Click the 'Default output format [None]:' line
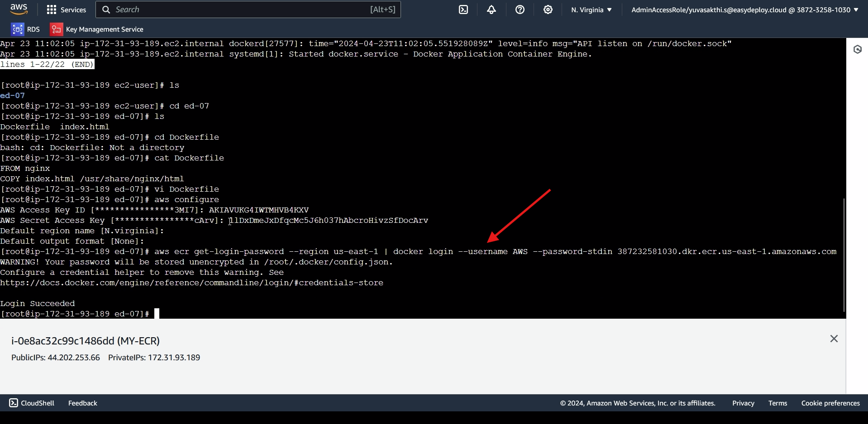The width and height of the screenshot is (868, 424). coord(72,241)
